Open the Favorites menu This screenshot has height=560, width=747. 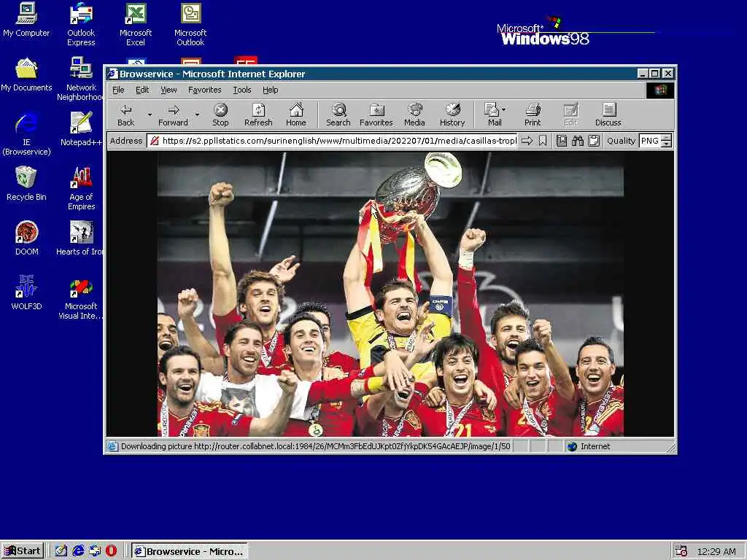[204, 90]
